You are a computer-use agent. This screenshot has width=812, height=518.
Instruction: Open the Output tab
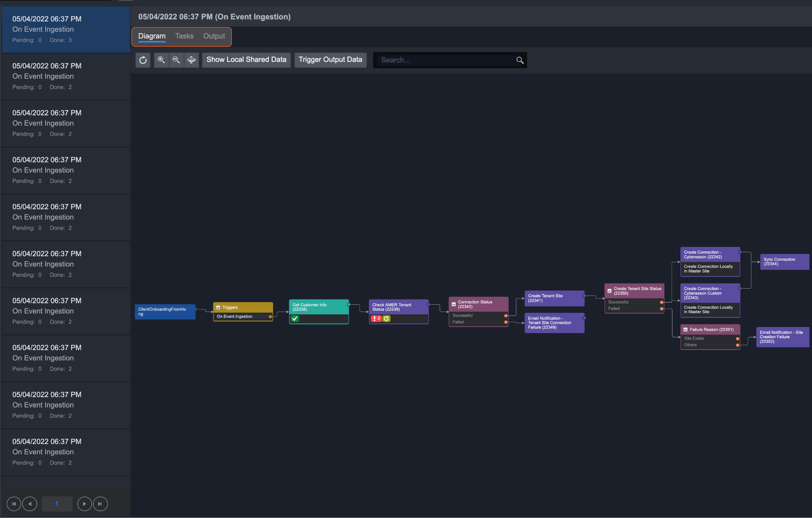click(214, 36)
